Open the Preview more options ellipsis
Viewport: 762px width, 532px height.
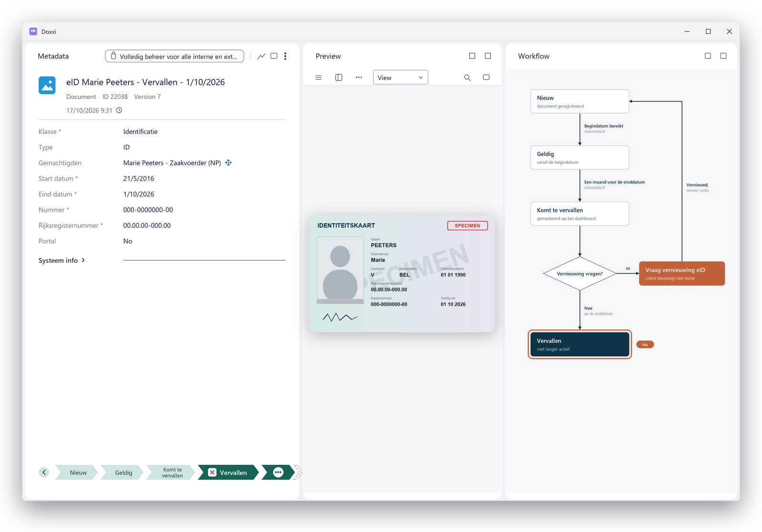(x=359, y=78)
